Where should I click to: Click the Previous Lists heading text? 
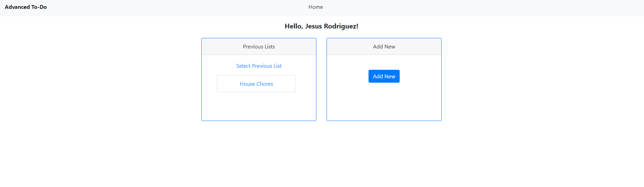[x=259, y=47]
